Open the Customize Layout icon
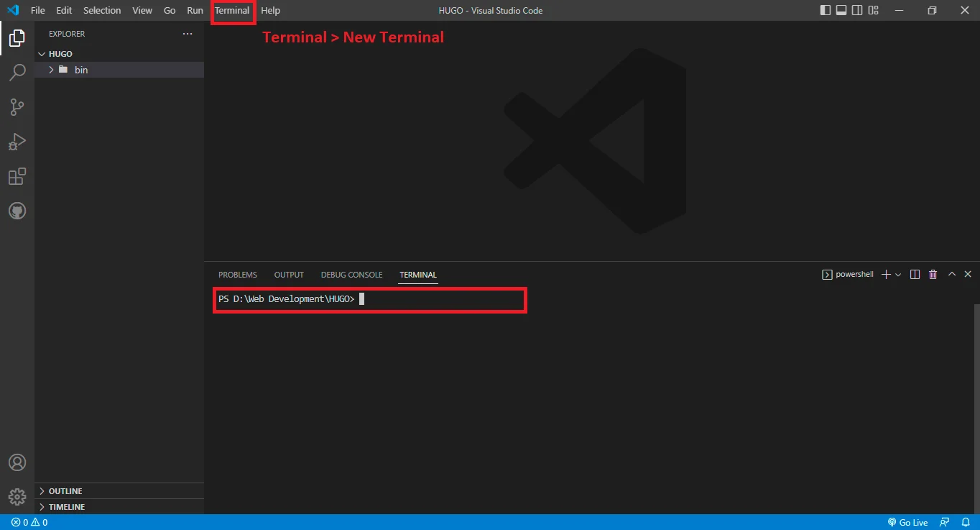The image size is (980, 530). coord(874,10)
